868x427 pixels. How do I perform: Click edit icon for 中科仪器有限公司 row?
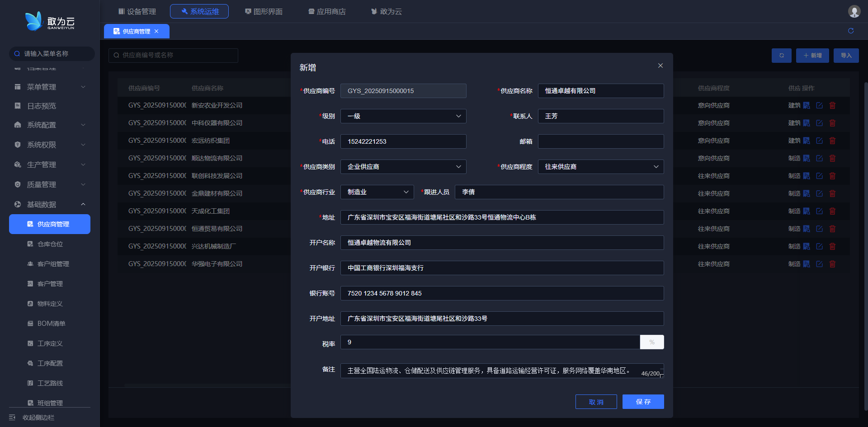(x=819, y=123)
